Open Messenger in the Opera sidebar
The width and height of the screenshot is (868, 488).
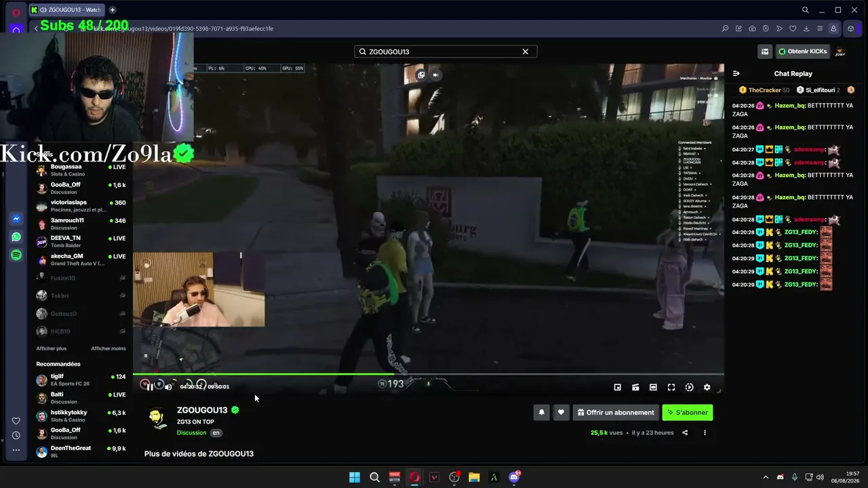click(16, 219)
